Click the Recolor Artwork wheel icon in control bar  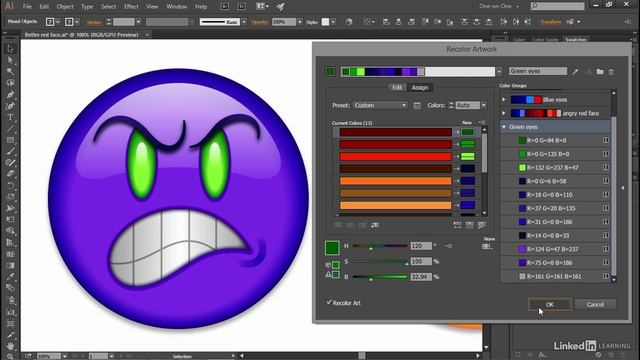click(x=349, y=22)
